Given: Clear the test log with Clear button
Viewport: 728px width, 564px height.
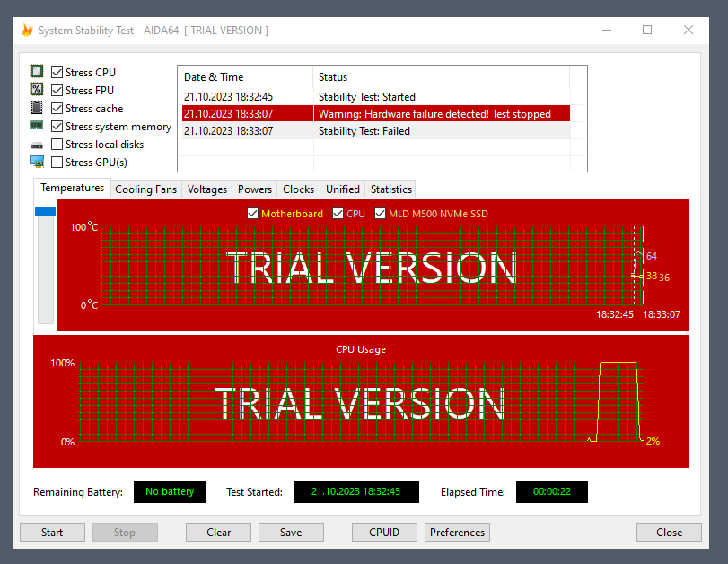Looking at the screenshot, I should point(218,533).
